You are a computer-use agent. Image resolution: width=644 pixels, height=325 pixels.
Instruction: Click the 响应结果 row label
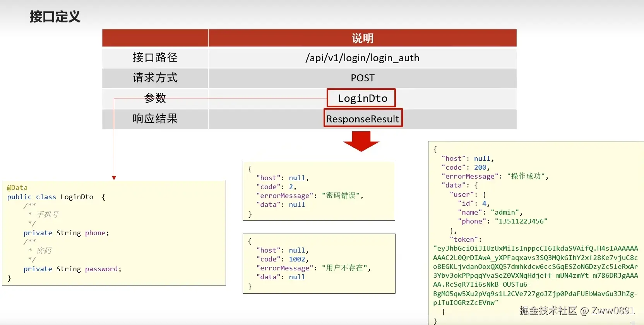pos(155,119)
